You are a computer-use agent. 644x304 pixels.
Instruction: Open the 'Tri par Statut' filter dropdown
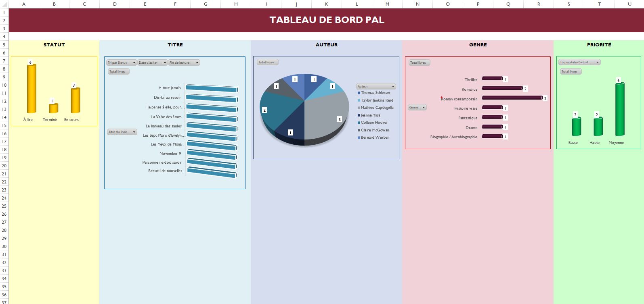134,63
